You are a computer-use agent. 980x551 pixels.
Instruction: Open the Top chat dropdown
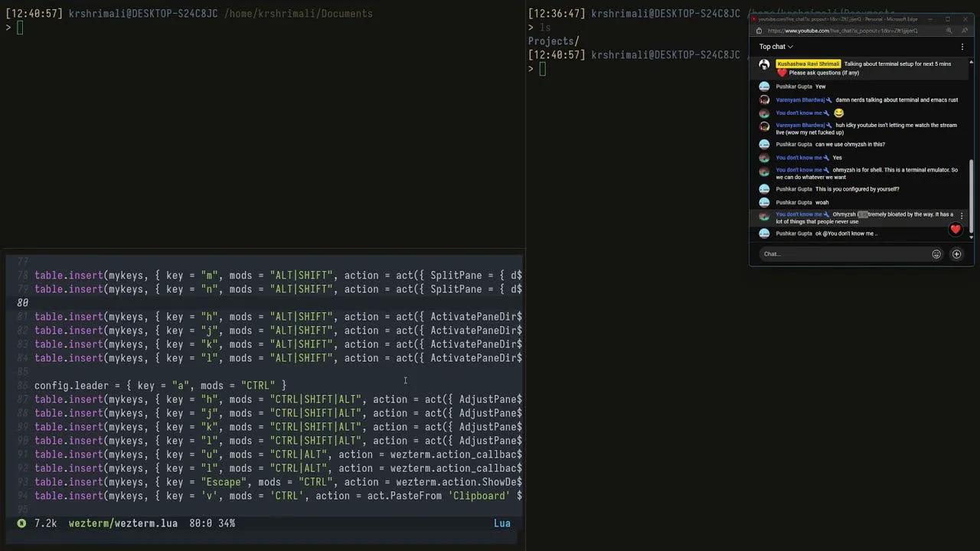(776, 47)
